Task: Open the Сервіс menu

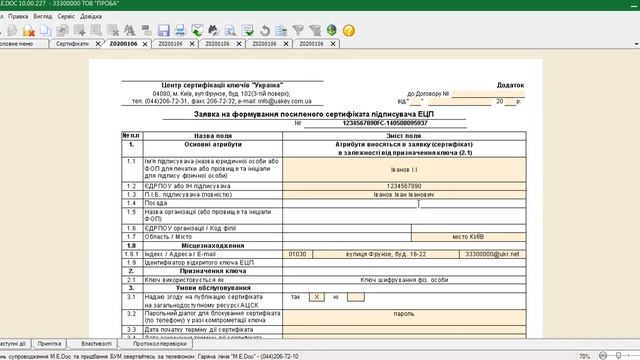Action: 66,16
